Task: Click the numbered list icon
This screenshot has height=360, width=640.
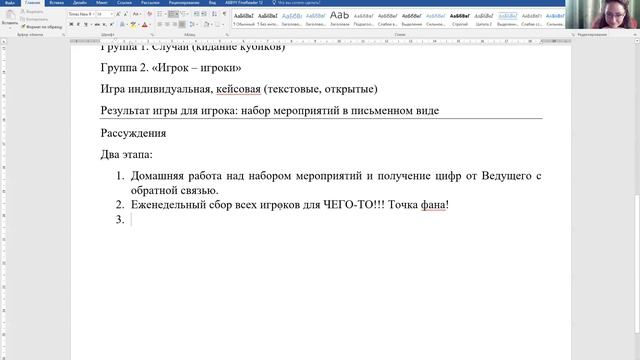Action: pyautogui.click(x=173, y=14)
